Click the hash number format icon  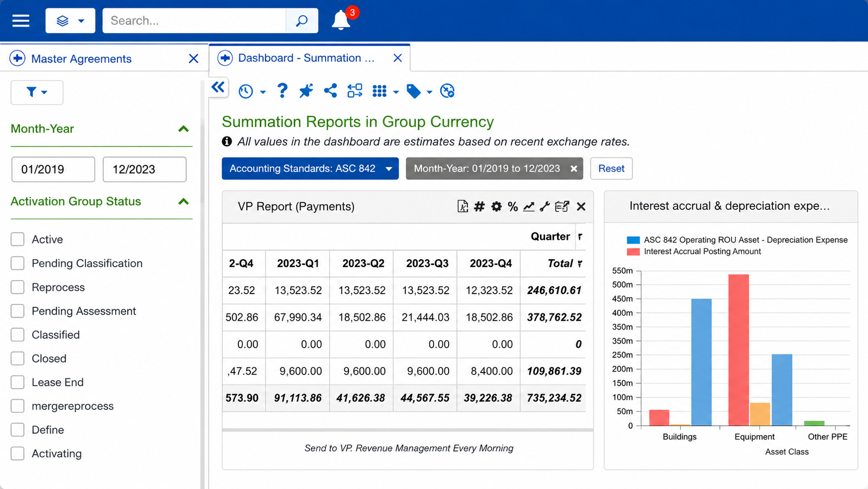click(x=479, y=207)
